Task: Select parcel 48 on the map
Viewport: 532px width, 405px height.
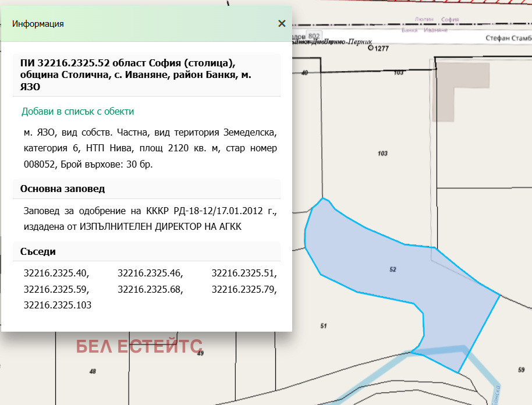Action: coord(93,371)
